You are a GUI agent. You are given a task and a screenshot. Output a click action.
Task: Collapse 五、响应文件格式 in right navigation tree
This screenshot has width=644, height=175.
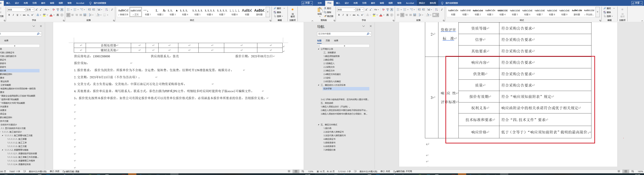[x=319, y=125]
